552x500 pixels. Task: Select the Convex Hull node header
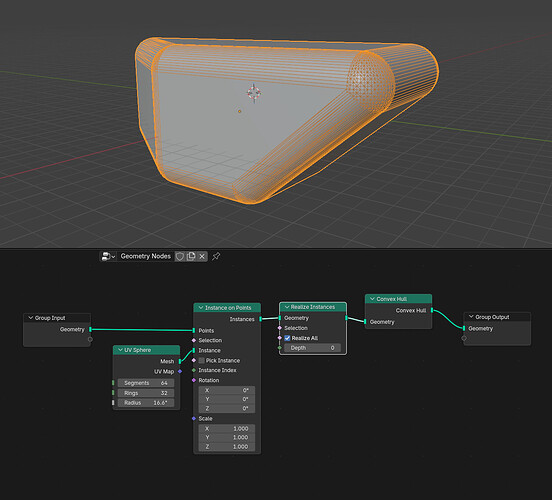point(399,299)
